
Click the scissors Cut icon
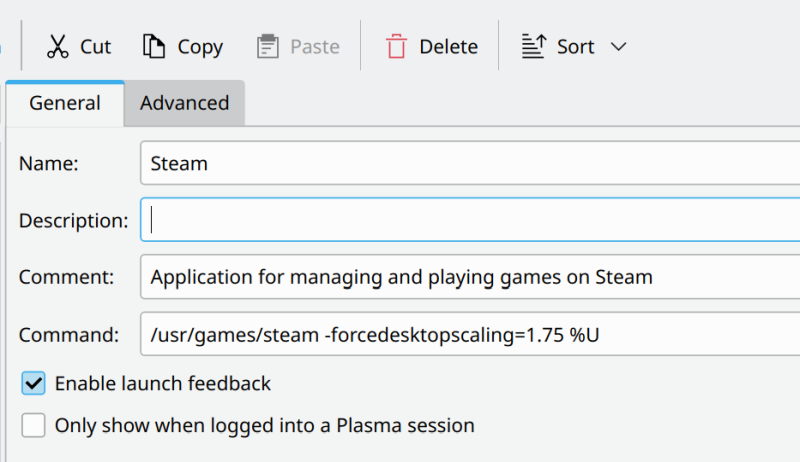[x=58, y=46]
